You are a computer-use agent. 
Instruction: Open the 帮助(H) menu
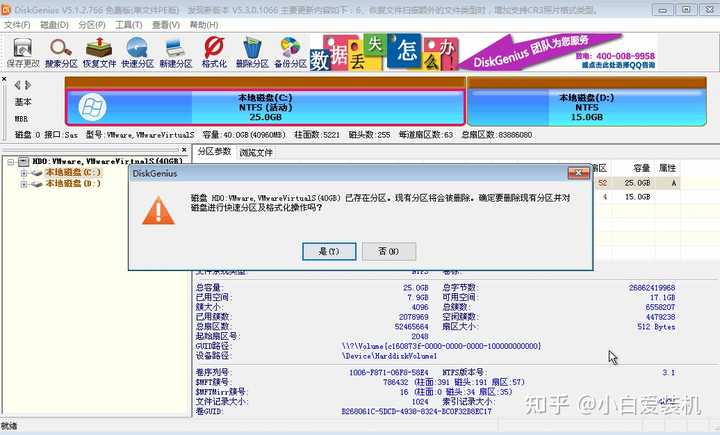204,25
